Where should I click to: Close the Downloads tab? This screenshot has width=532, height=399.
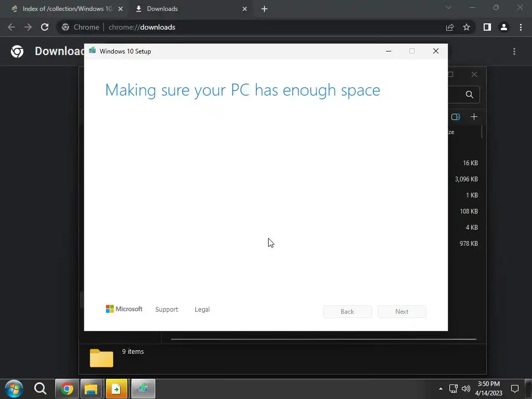pyautogui.click(x=245, y=9)
